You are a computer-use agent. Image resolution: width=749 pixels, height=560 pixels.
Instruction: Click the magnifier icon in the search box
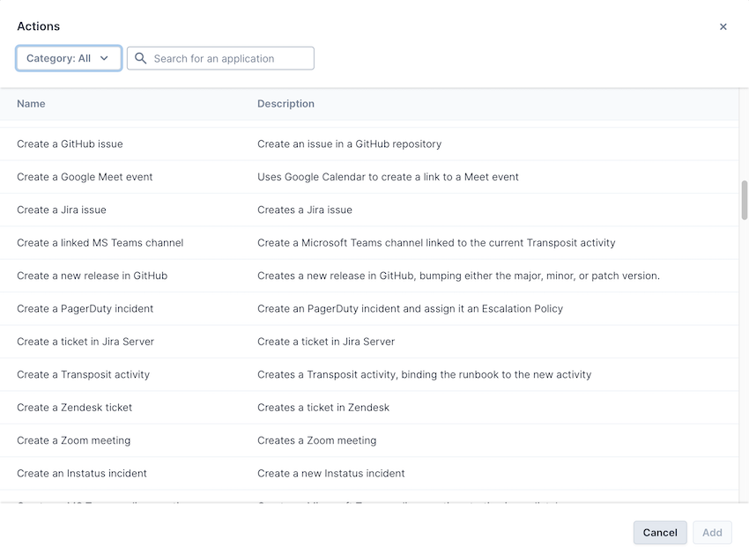140,58
